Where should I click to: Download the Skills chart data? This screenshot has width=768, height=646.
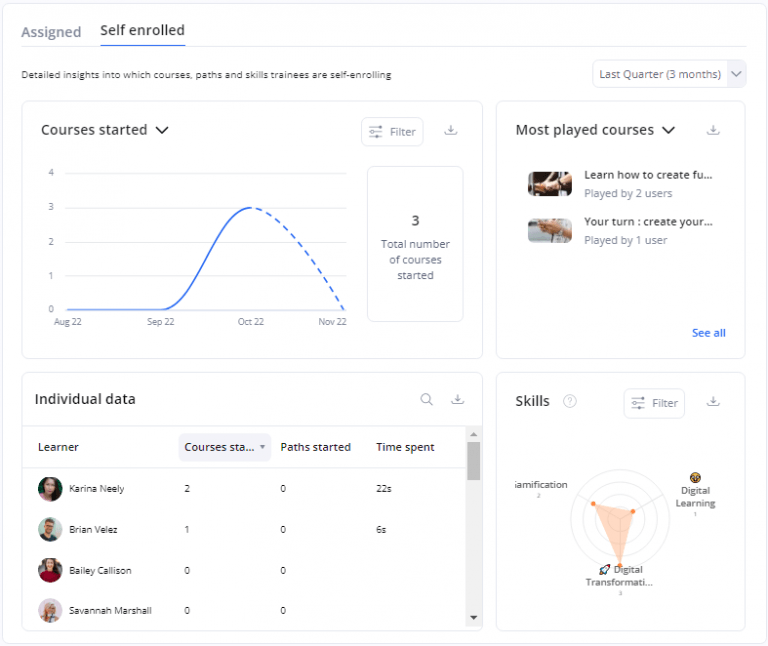[713, 401]
